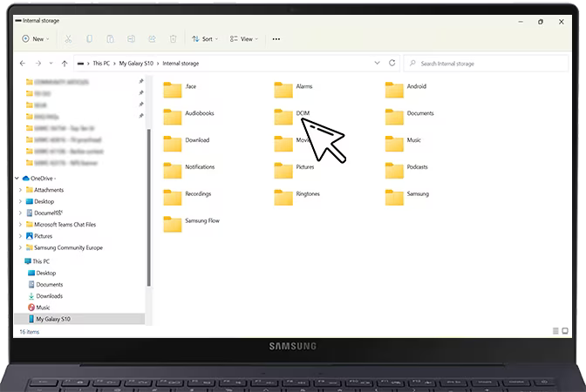The height and width of the screenshot is (392, 586).
Task: Expand the address bar history dropdown
Action: (377, 63)
